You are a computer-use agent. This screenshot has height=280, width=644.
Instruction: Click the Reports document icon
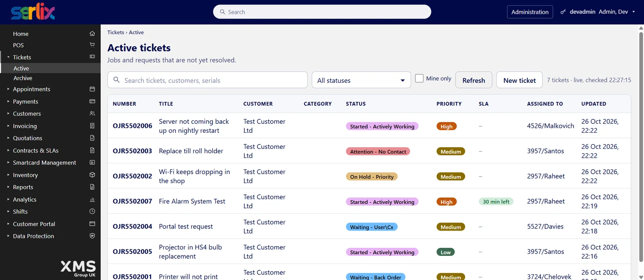(x=92, y=187)
